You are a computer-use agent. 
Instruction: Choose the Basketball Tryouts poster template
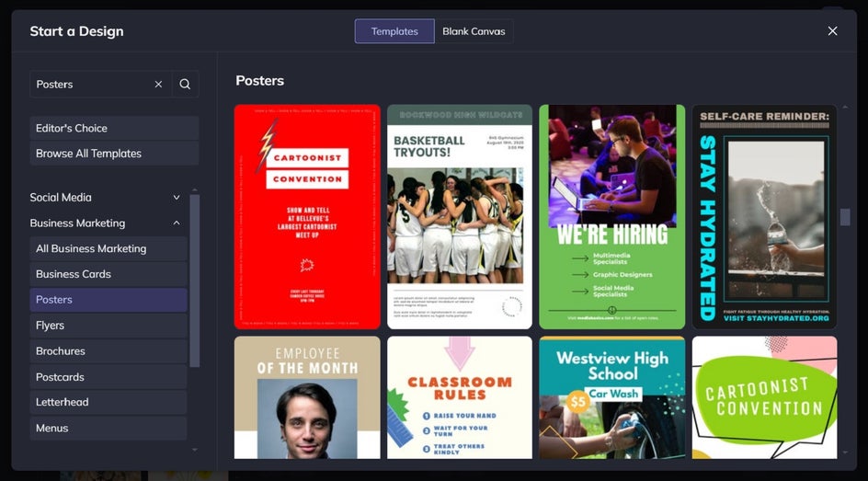460,216
